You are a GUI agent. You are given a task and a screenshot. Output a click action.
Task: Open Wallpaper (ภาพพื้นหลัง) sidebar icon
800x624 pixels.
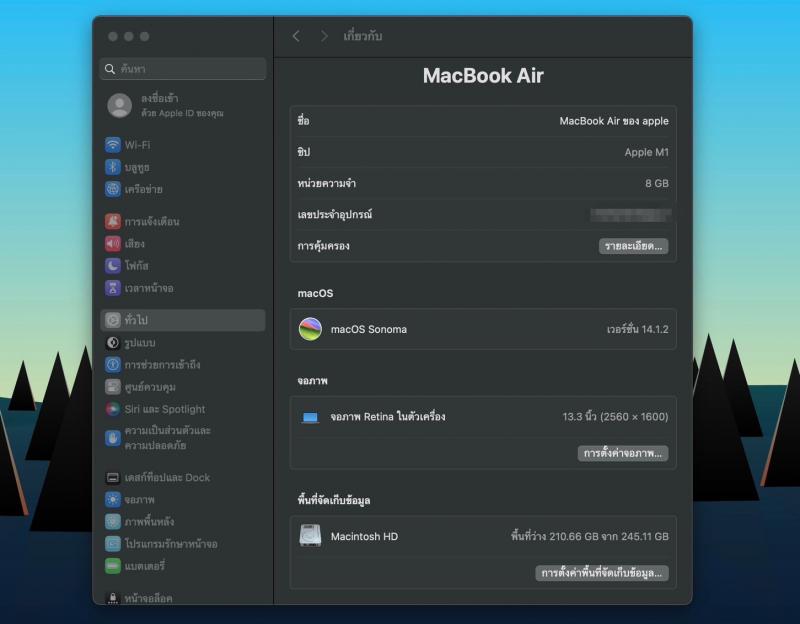tap(113, 521)
